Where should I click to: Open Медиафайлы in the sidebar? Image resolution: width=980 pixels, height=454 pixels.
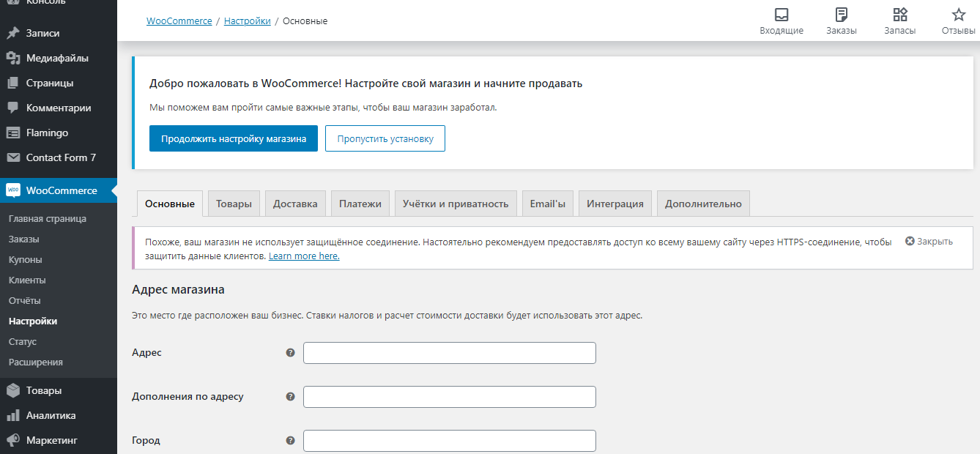click(x=56, y=58)
